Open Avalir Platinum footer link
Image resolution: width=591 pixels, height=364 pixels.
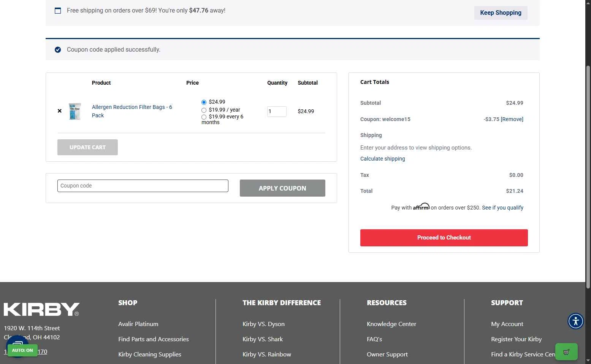(138, 324)
